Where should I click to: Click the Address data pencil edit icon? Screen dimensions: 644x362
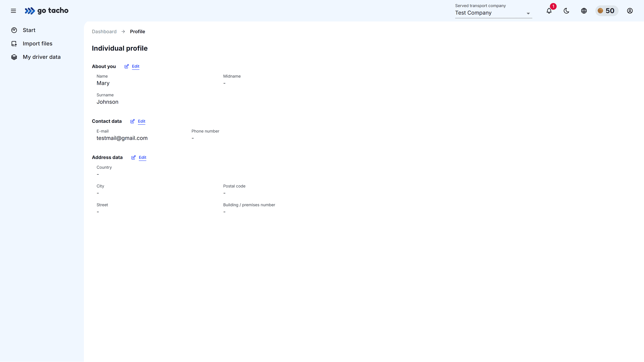[x=133, y=157]
